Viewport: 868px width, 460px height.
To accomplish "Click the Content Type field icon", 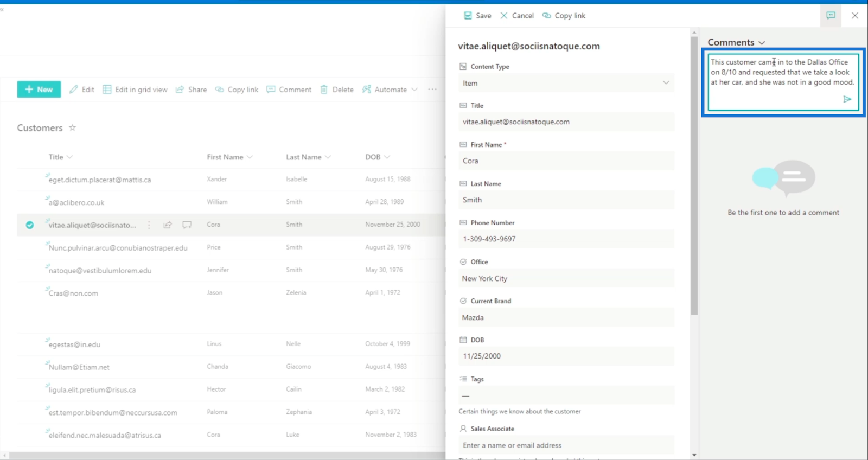I will pos(463,66).
